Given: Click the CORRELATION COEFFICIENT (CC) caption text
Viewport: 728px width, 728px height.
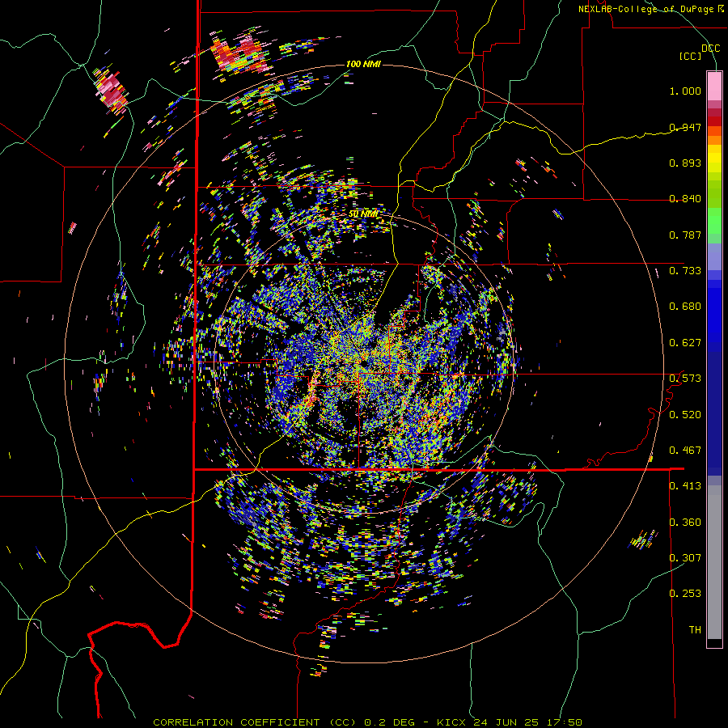Looking at the screenshot, I should (x=255, y=722).
